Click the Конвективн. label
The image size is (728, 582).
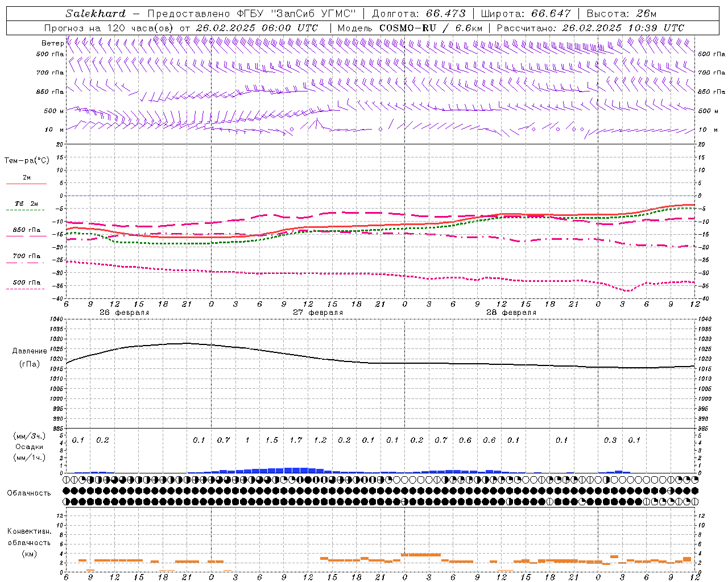pyautogui.click(x=29, y=531)
